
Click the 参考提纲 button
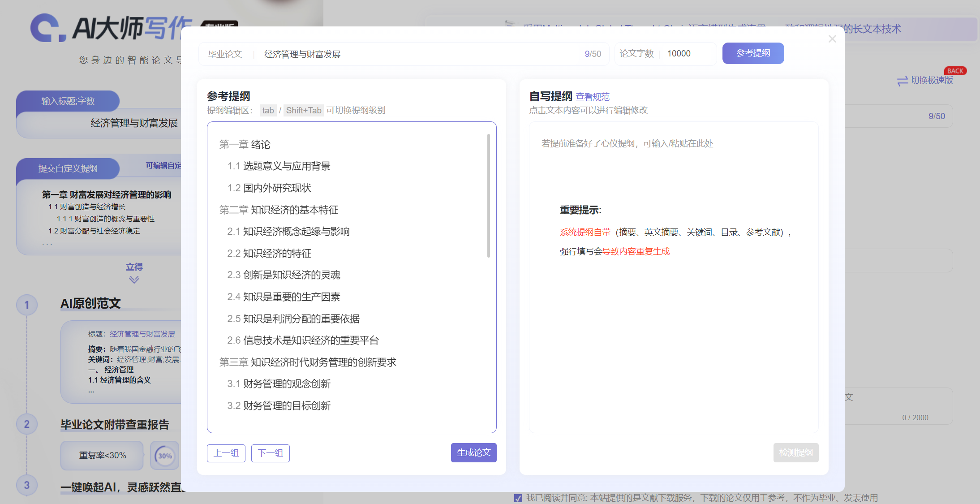pos(753,53)
